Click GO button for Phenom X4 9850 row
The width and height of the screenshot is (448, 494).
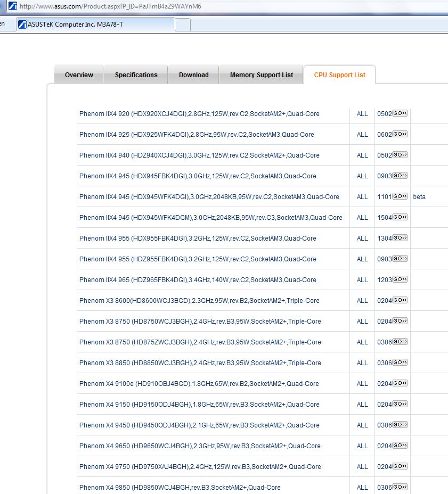coord(400,488)
